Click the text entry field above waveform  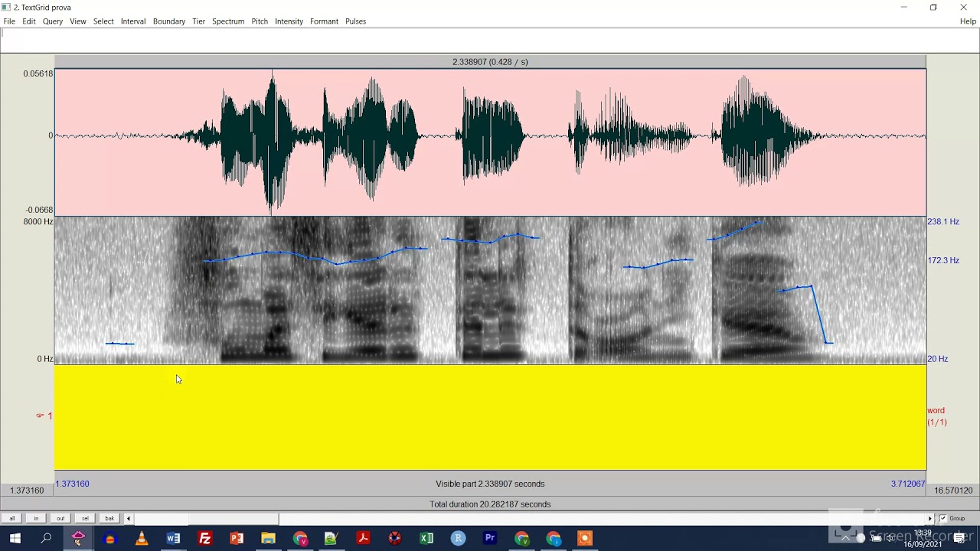tap(490, 41)
